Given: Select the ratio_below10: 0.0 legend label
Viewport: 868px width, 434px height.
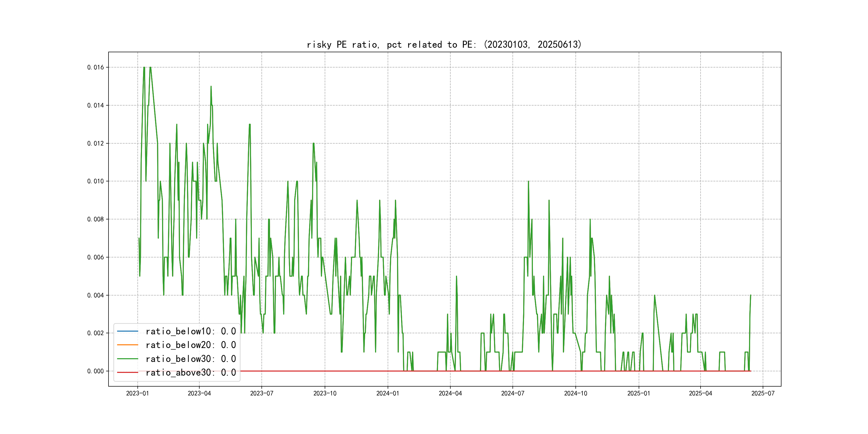Looking at the screenshot, I should 190,331.
